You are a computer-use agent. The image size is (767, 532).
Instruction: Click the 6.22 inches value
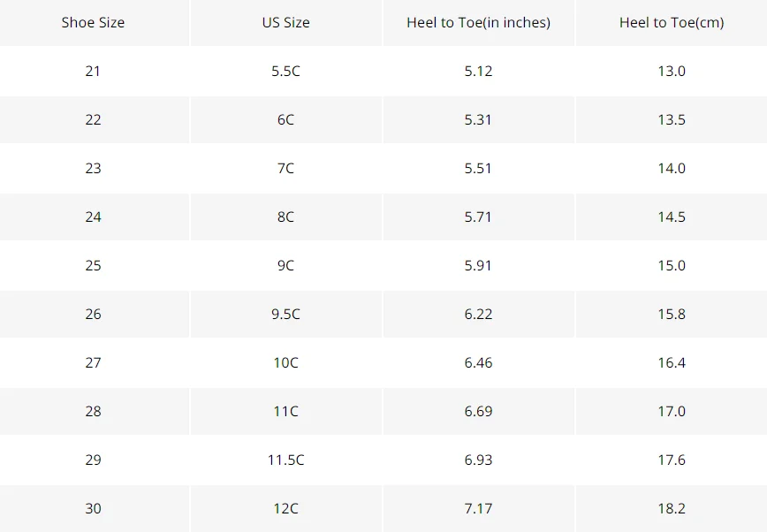click(x=478, y=314)
